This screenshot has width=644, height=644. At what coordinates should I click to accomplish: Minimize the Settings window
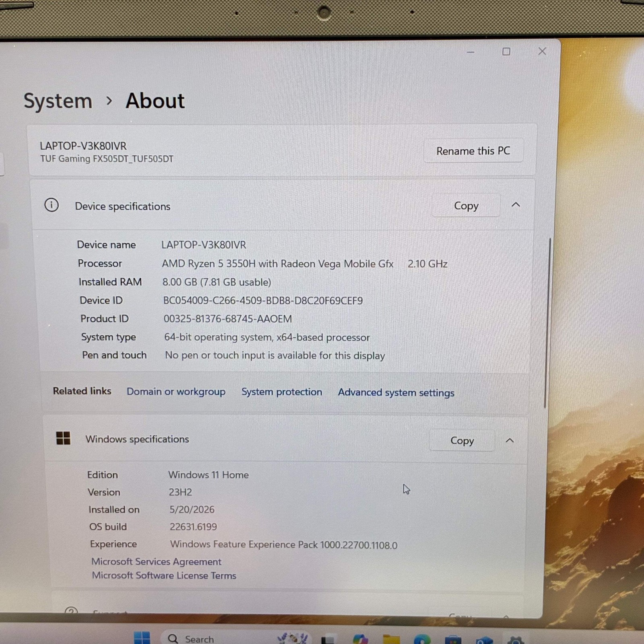(471, 52)
